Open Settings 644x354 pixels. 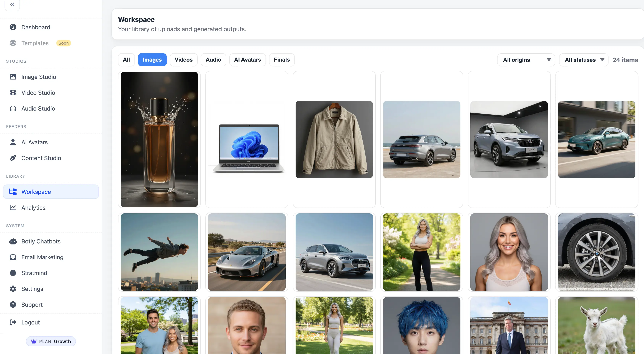tap(32, 289)
